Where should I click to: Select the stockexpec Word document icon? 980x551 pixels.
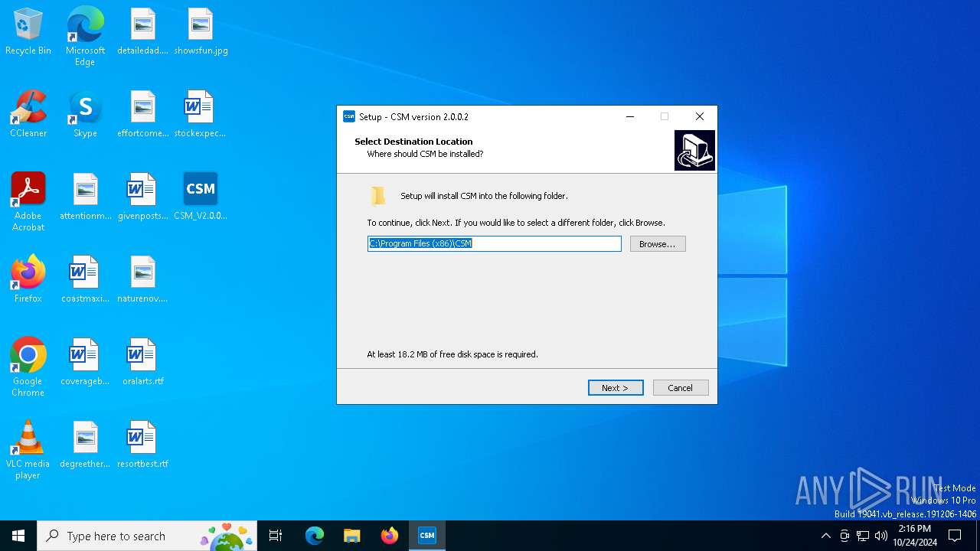[201, 114]
